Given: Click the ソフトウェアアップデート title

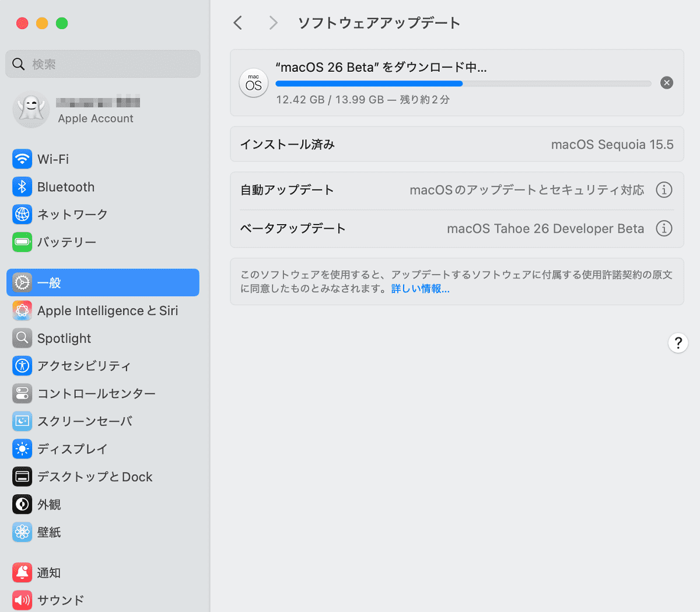Looking at the screenshot, I should tap(379, 23).
